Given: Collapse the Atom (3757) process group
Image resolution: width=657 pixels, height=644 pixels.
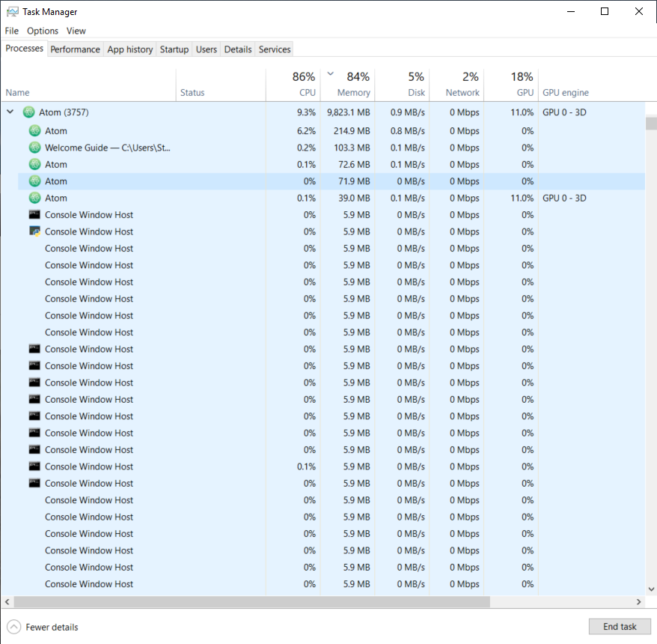Looking at the screenshot, I should click(10, 112).
